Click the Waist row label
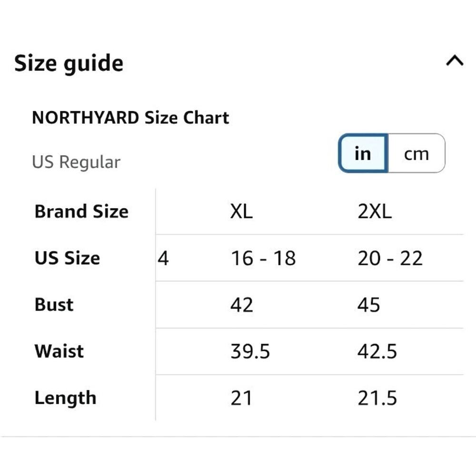Screen dimensions: 476x476 point(58,351)
